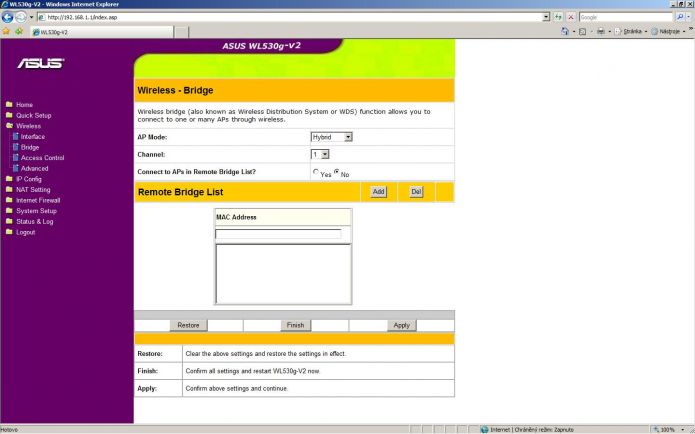The width and height of the screenshot is (695, 434).
Task: Open the Access Control page
Action: tap(43, 158)
